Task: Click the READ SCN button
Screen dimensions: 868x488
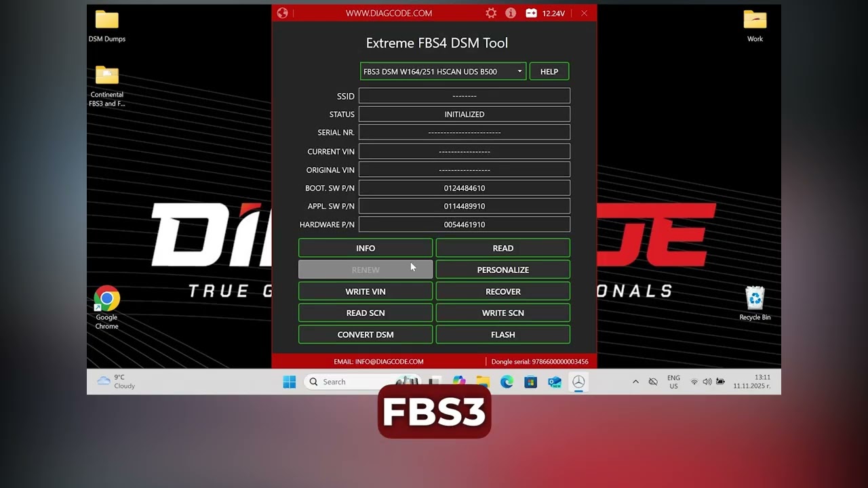Action: pyautogui.click(x=366, y=313)
